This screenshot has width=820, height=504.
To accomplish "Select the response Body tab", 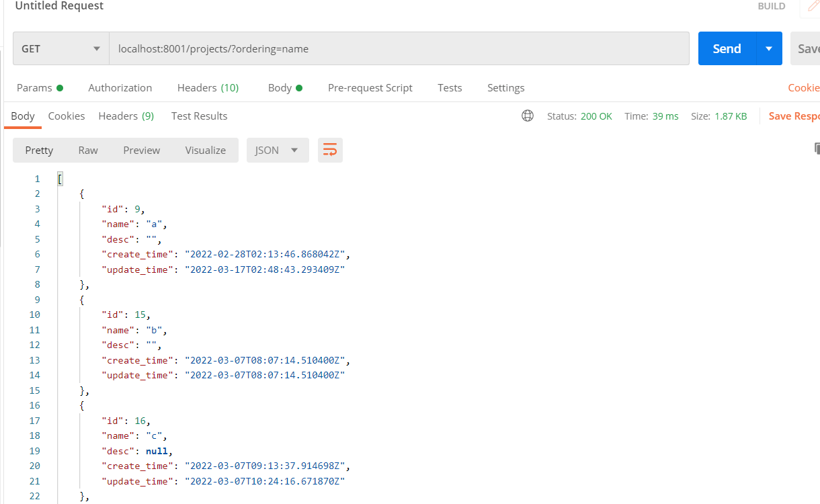I will [23, 116].
